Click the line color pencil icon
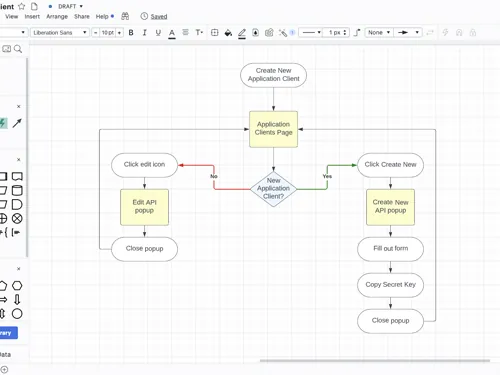 pyautogui.click(x=242, y=33)
